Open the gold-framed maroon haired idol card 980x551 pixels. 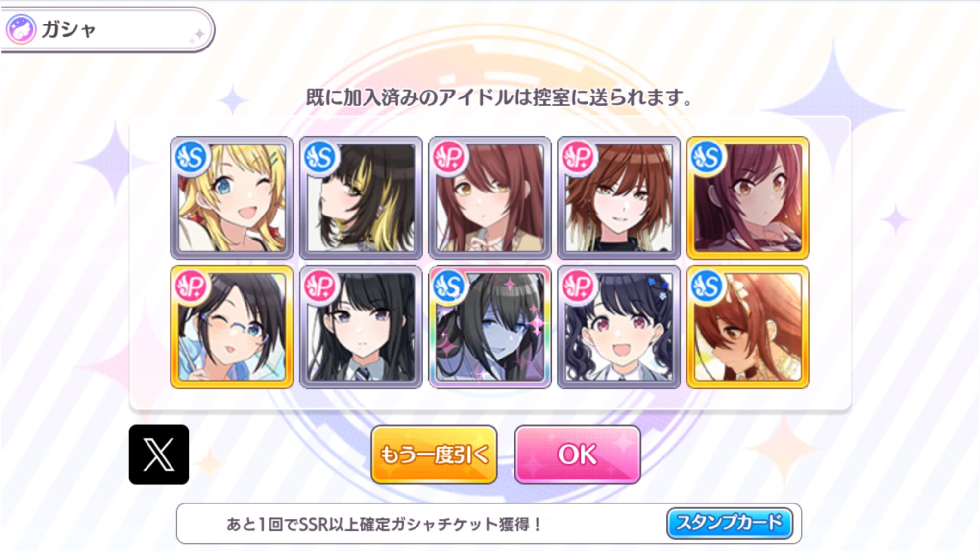coord(748,198)
